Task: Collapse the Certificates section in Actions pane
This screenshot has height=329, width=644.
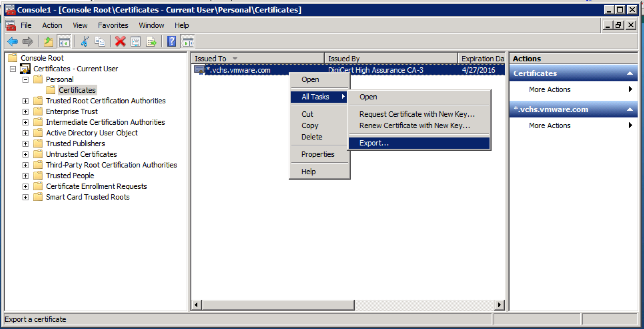Action: coord(630,73)
